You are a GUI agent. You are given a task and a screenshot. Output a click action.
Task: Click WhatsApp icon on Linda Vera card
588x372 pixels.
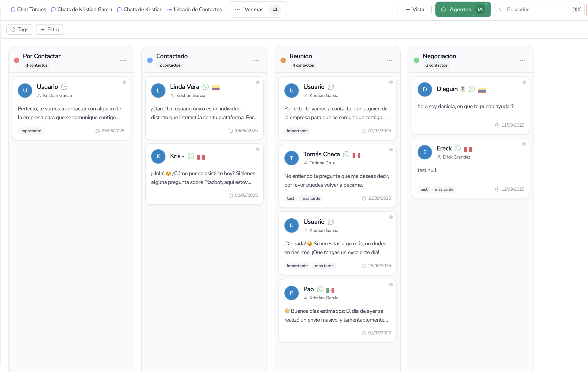206,87
